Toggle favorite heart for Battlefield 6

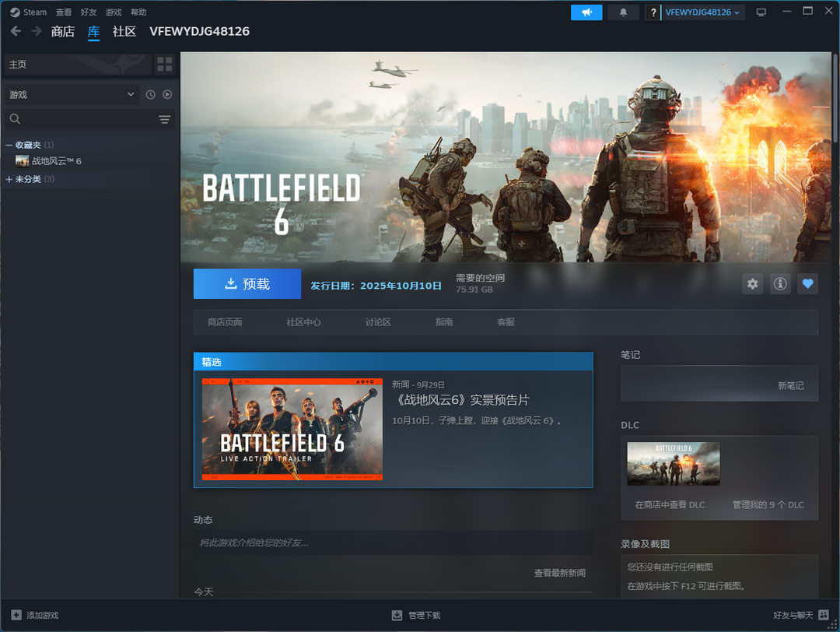tap(807, 284)
